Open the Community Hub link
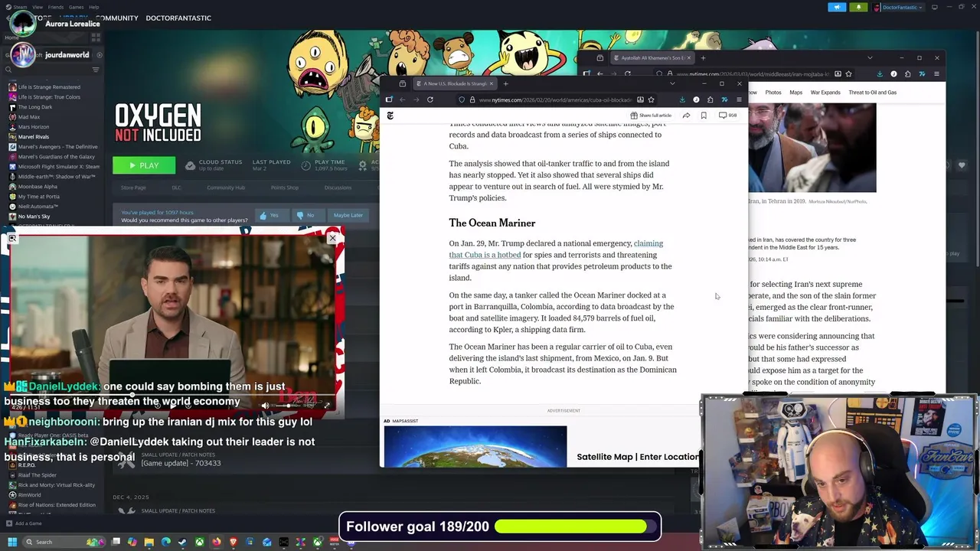Screen dimensions: 980x551 pyautogui.click(x=225, y=187)
